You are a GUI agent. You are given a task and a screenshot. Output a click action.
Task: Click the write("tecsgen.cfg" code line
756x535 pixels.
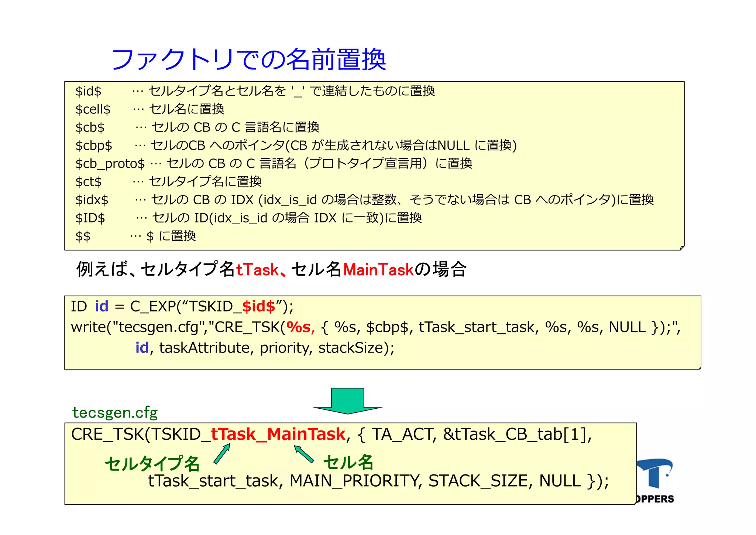pyautogui.click(x=376, y=327)
